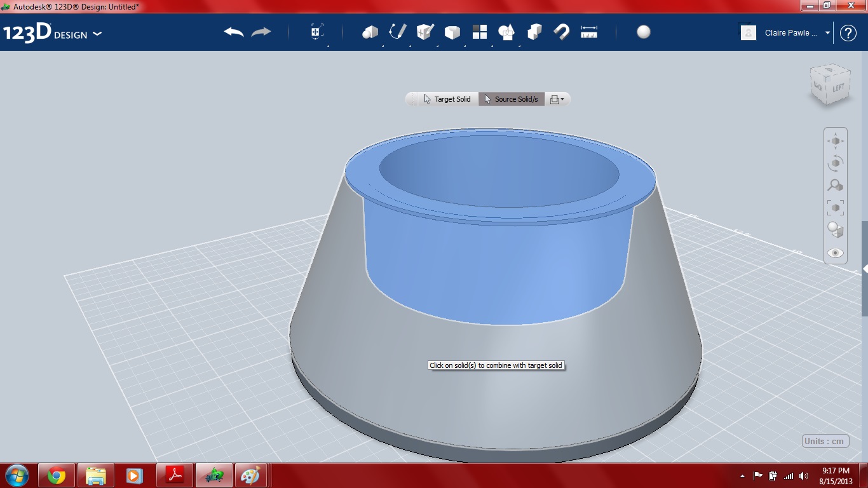
Task: Open Windows Media Player from the taskbar
Action: point(134,475)
